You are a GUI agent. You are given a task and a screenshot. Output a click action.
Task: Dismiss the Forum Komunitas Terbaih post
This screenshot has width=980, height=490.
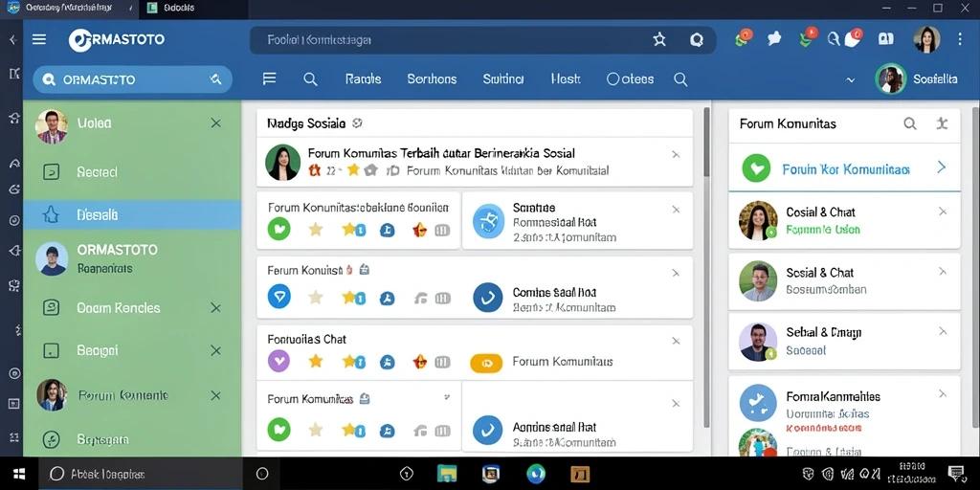click(676, 154)
